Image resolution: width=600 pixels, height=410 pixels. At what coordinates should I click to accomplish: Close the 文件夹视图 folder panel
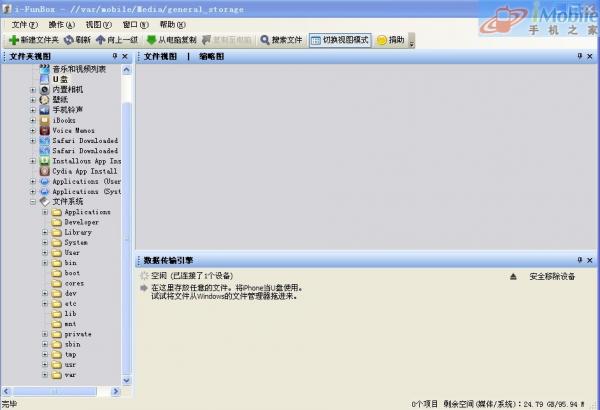125,56
